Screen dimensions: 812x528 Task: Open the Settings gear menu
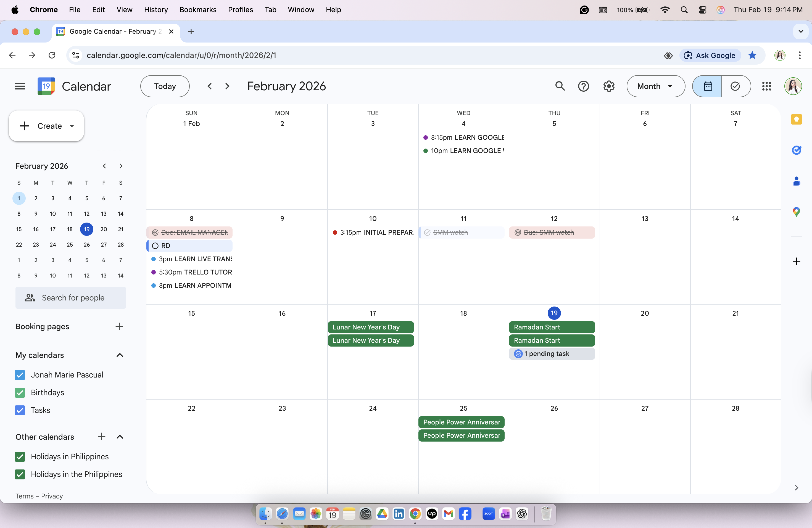[x=609, y=86]
